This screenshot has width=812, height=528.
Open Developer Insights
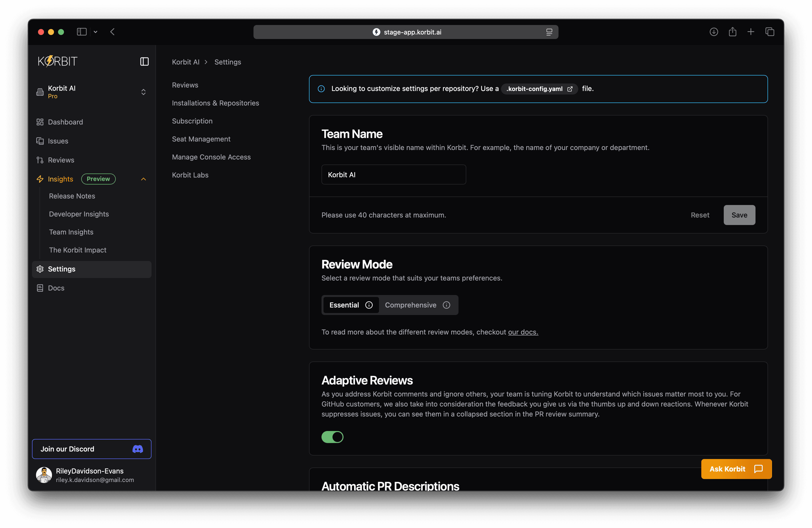[x=79, y=214]
